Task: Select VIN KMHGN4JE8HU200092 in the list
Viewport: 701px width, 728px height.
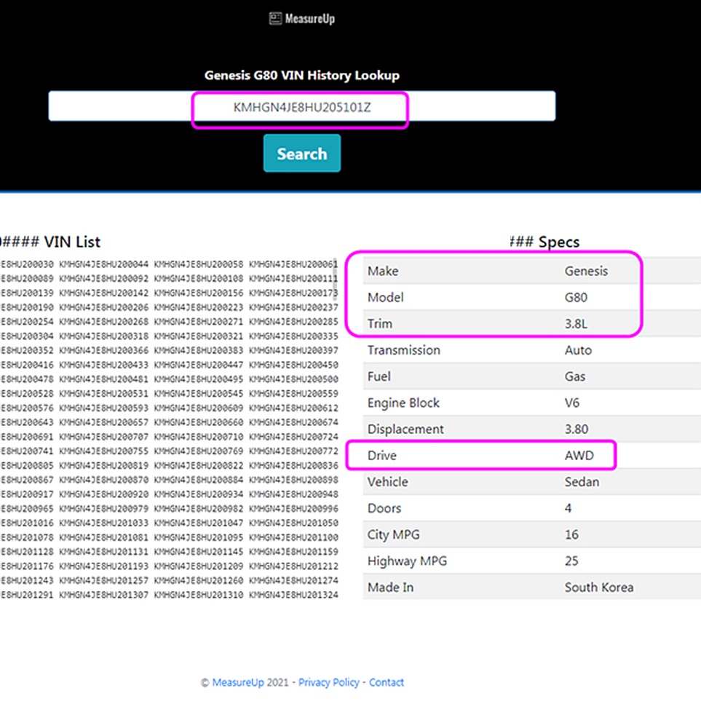Action: pyautogui.click(x=104, y=279)
